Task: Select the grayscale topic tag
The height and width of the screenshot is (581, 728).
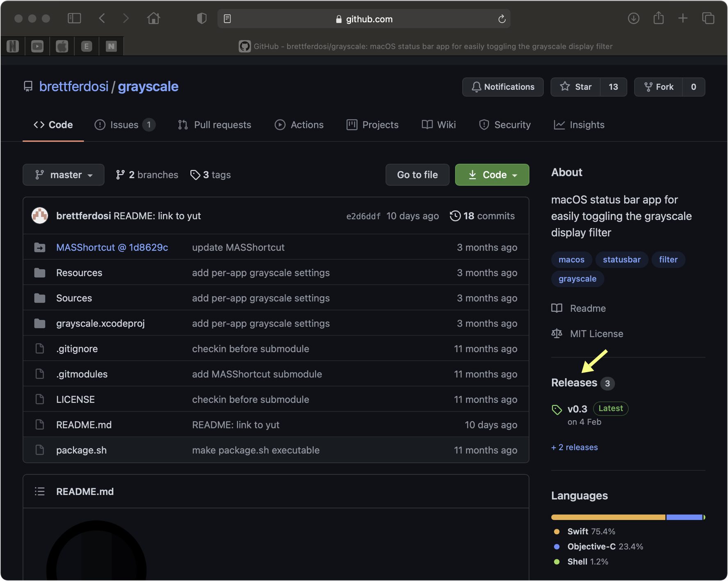Action: point(577,279)
